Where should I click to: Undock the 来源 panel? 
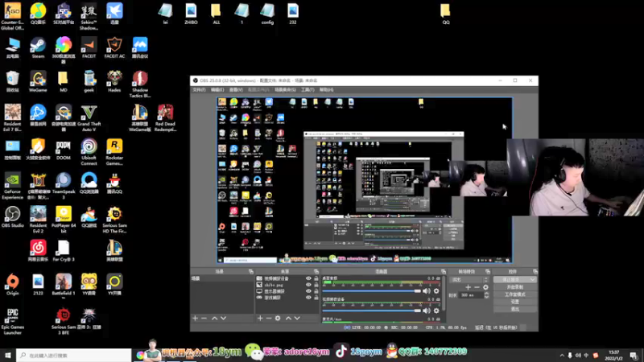[x=316, y=271]
